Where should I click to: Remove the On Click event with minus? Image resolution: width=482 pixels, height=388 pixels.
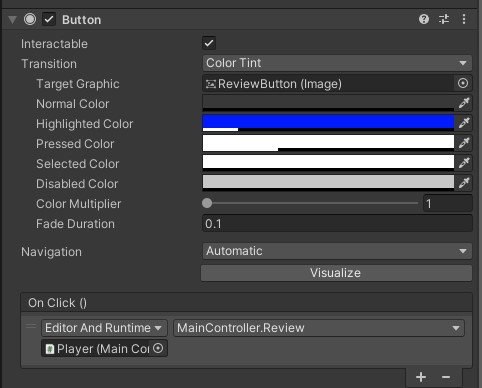point(446,377)
